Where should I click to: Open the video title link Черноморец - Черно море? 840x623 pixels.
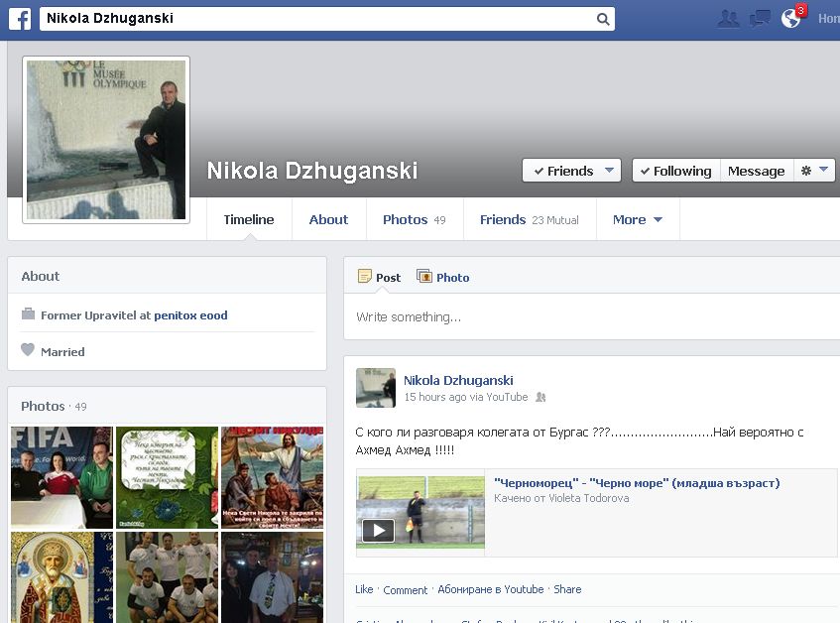[637, 483]
